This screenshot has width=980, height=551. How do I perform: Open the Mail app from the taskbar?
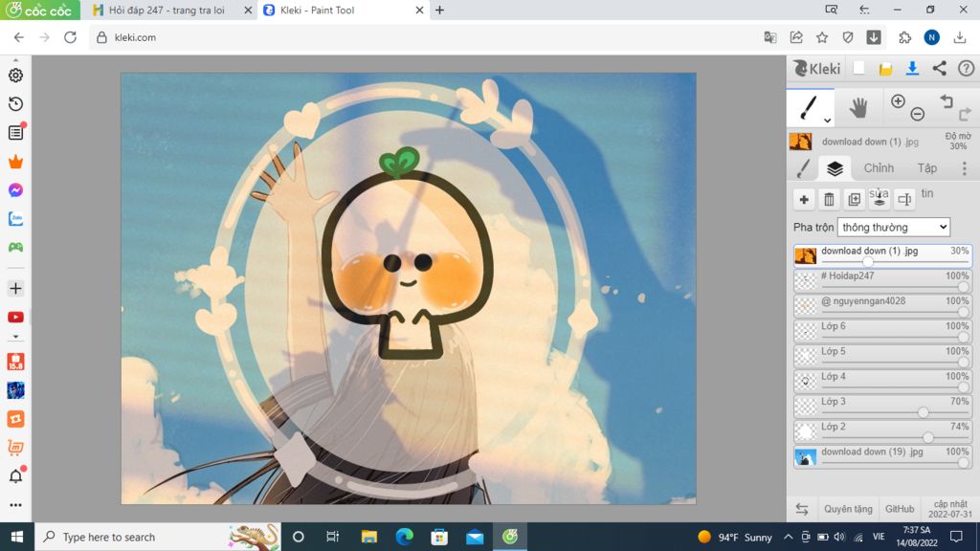click(475, 537)
